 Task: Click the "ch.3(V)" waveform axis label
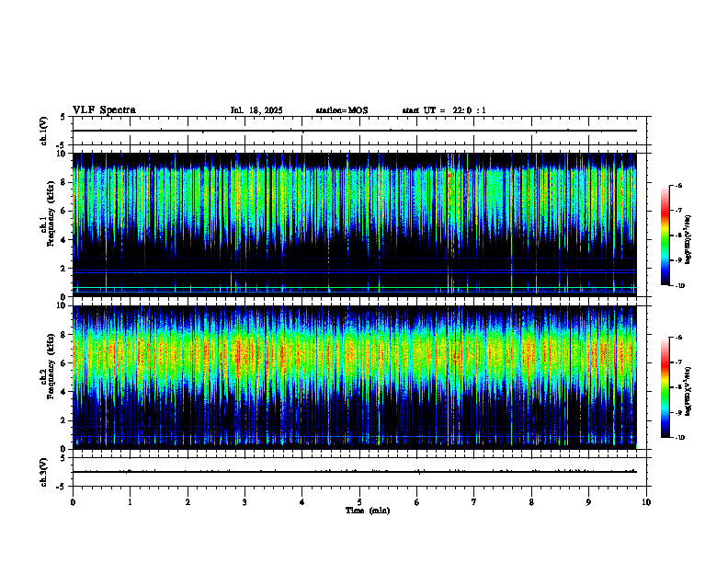43,472
